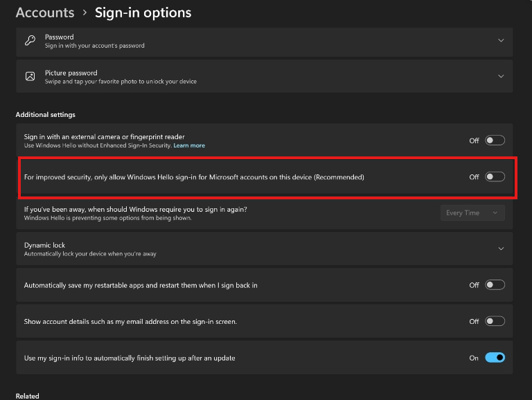The image size is (532, 400).
Task: Click Sign-in options breadcrumb title
Action: coord(143,12)
